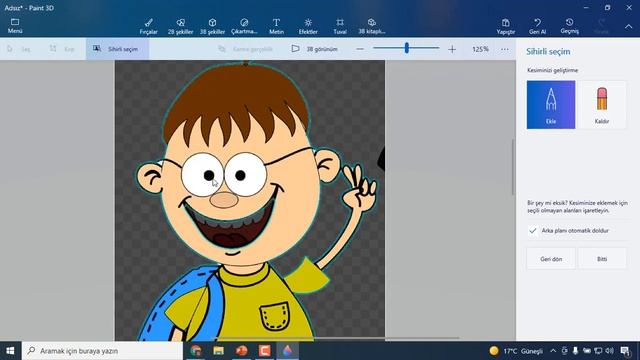
Task: Click the zoom out minus button
Action: [x=360, y=49]
